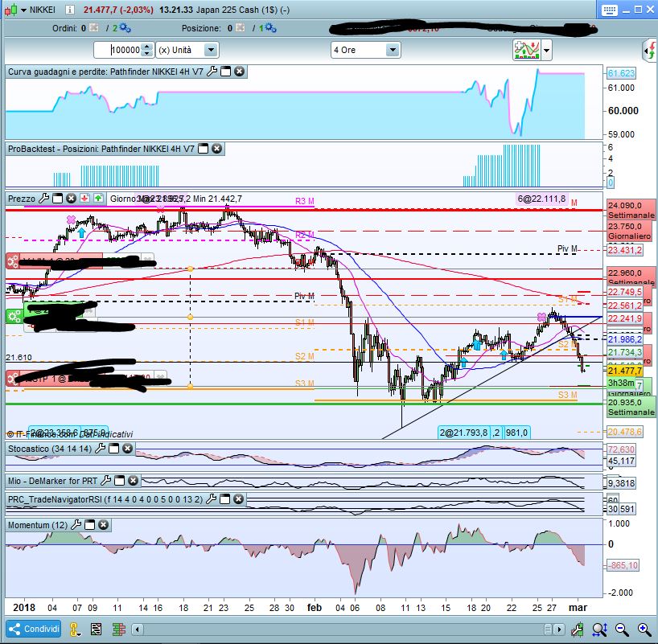Close the PRC_TradeNavigatorRSI panel
This screenshot has height=644, width=658.
pos(238,498)
